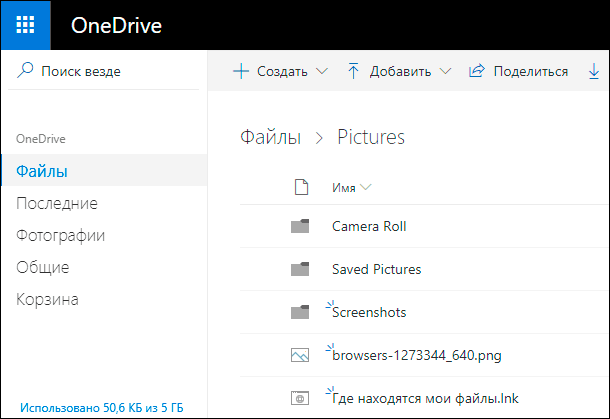Click the share icon in toolbar
610x419 pixels.
click(477, 71)
